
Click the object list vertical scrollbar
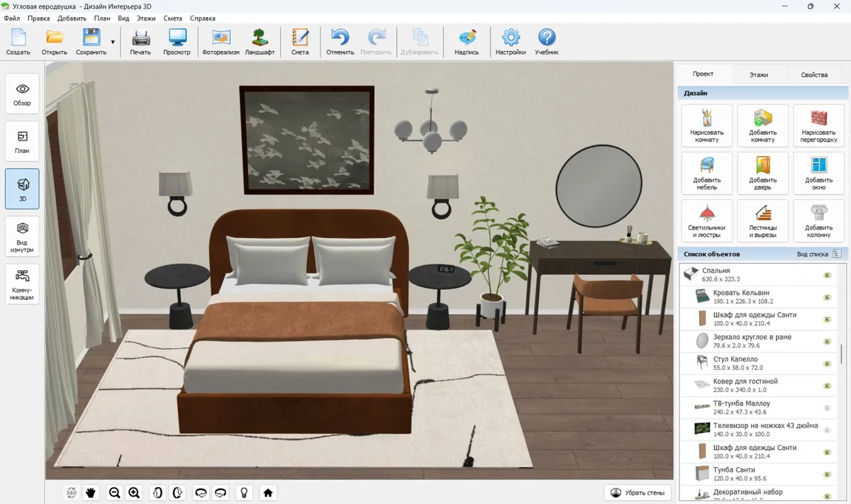coord(841,354)
